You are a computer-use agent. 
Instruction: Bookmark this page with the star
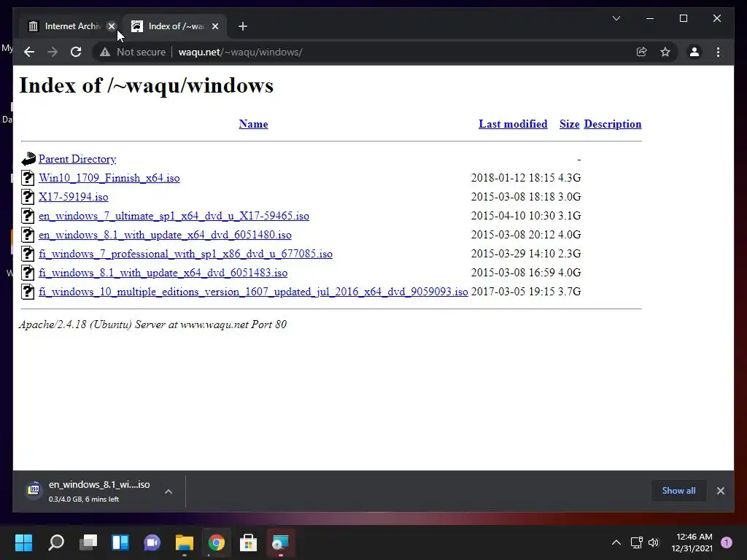pyautogui.click(x=665, y=52)
